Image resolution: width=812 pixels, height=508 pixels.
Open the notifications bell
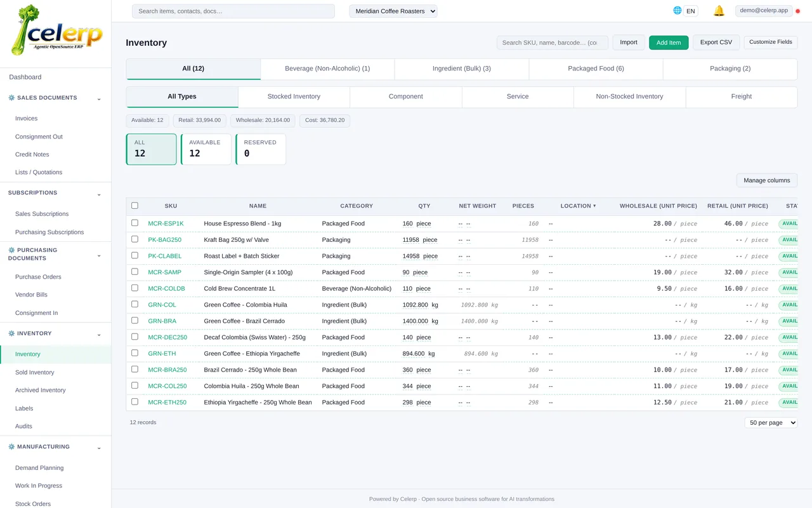point(719,11)
